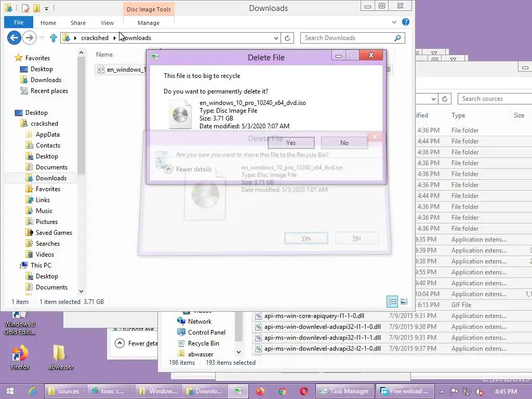Open the Start button on taskbar
Viewport: 532px width, 399px height.
coord(10,391)
